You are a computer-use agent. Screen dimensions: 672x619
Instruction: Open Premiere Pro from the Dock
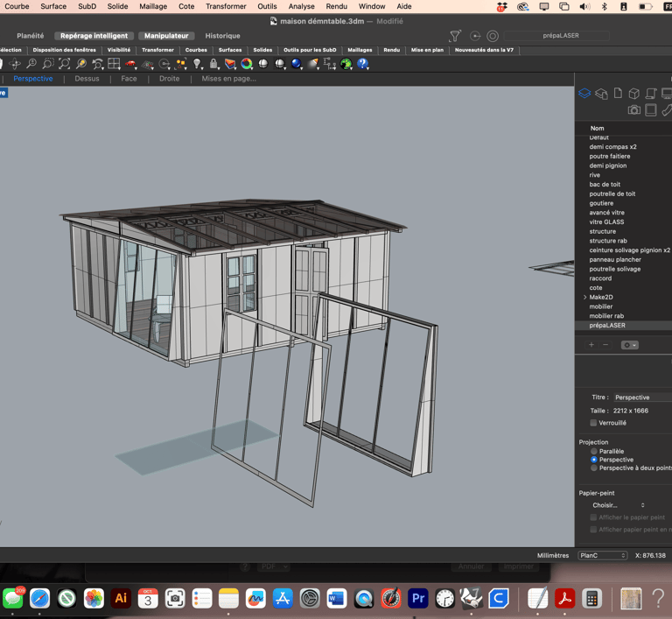[418, 598]
